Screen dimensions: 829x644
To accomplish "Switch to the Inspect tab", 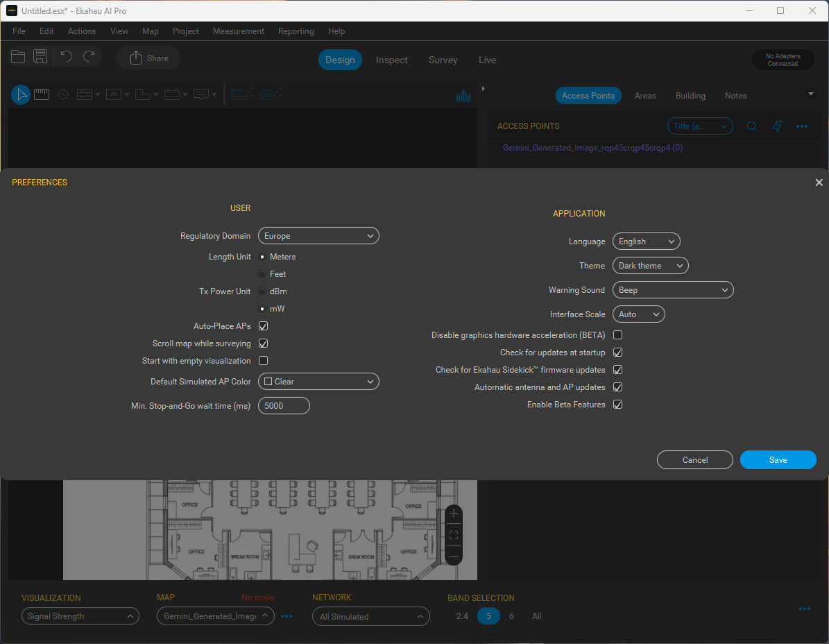I will pos(391,60).
